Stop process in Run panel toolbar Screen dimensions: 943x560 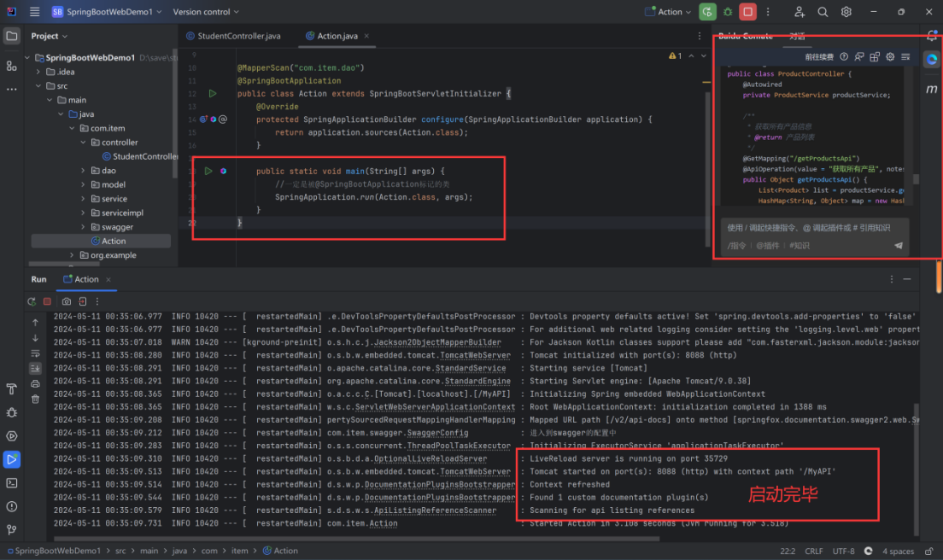[48, 301]
